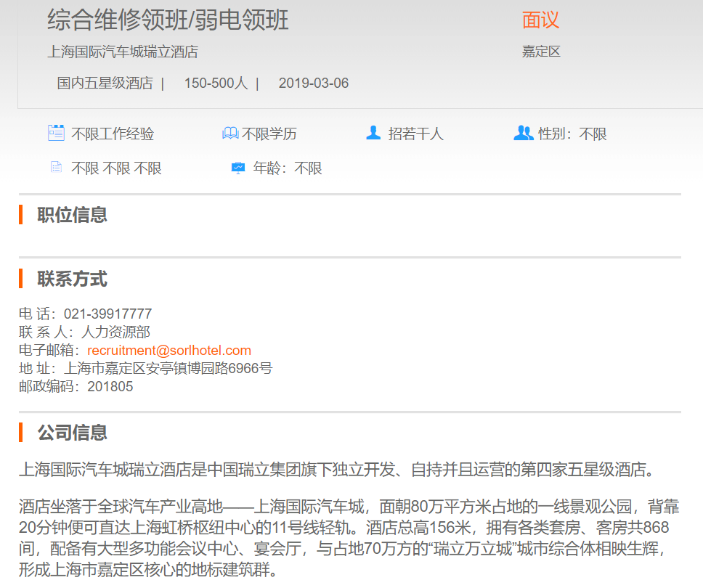Click the document icon beside 不限 不限 不限
Image resolution: width=703 pixels, height=588 pixels.
point(56,168)
